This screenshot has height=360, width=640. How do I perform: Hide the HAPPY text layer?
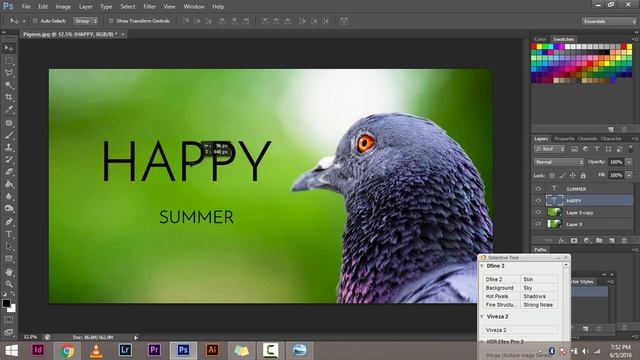coord(538,200)
